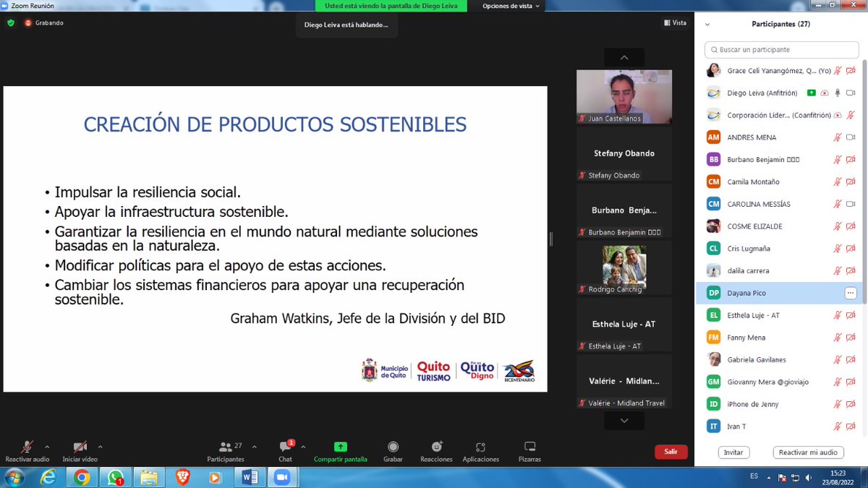Open the green encryption shield icon
This screenshot has height=488, width=868.
(11, 22)
